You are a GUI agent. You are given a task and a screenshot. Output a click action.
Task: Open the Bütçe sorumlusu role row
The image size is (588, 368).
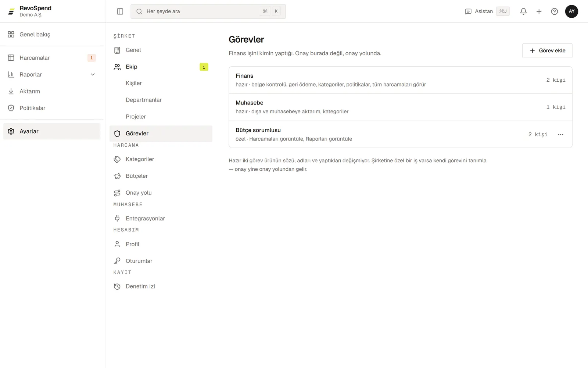tap(400, 134)
